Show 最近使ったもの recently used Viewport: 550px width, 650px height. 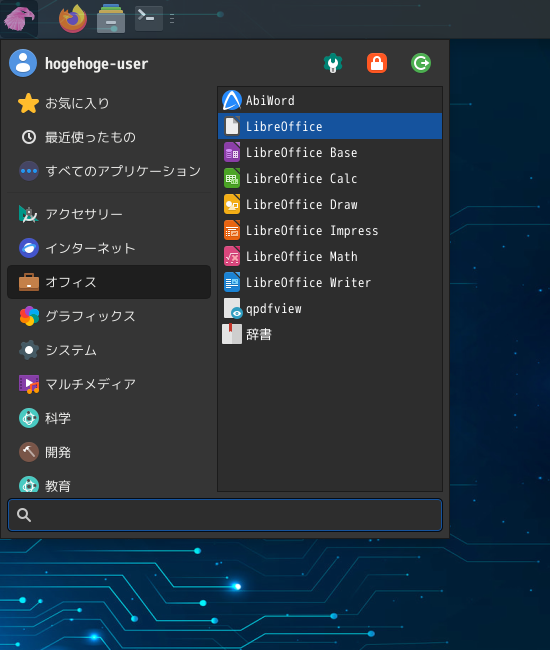(109, 137)
